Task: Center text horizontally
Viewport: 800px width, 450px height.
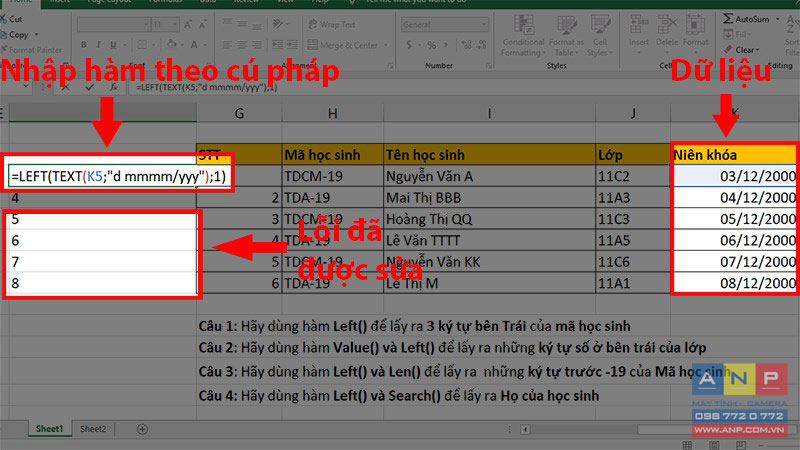Action: (x=242, y=45)
